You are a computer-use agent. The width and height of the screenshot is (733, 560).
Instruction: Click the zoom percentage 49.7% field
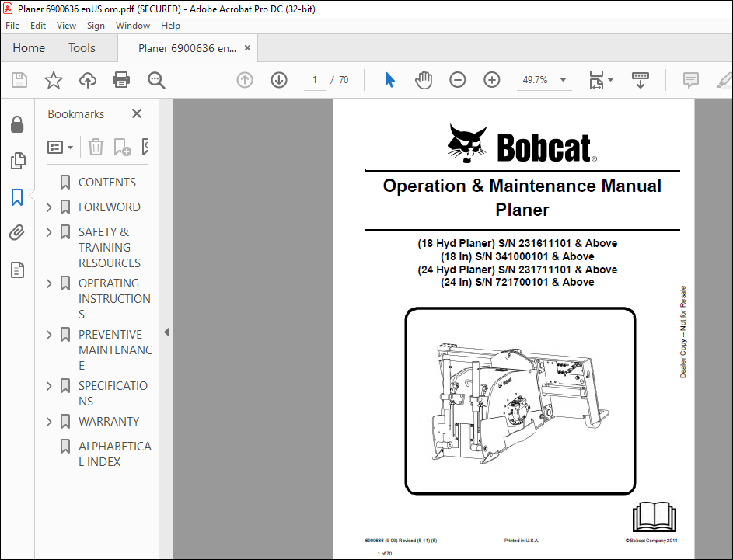click(x=535, y=80)
